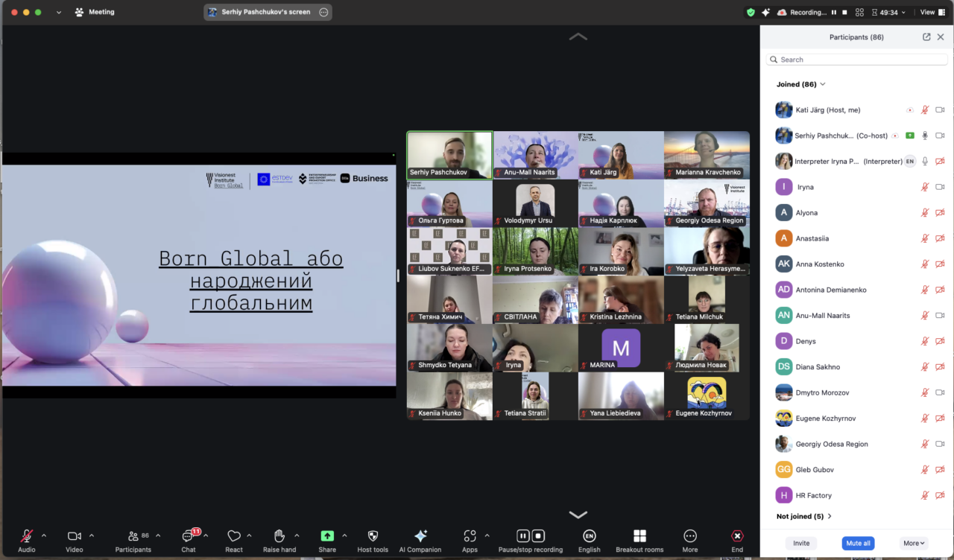Click the participant Search field
Image resolution: width=954 pixels, height=560 pixels.
(856, 60)
